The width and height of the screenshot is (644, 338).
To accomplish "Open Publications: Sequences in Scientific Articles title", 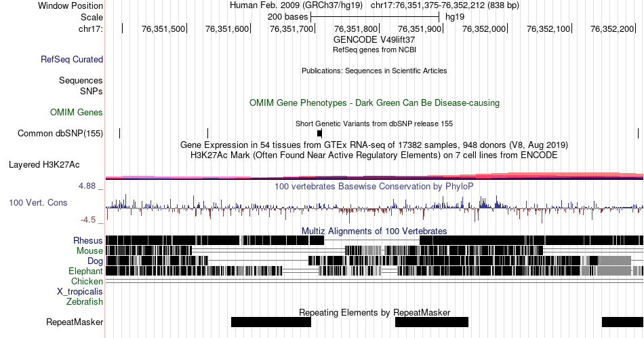I will click(x=374, y=71).
